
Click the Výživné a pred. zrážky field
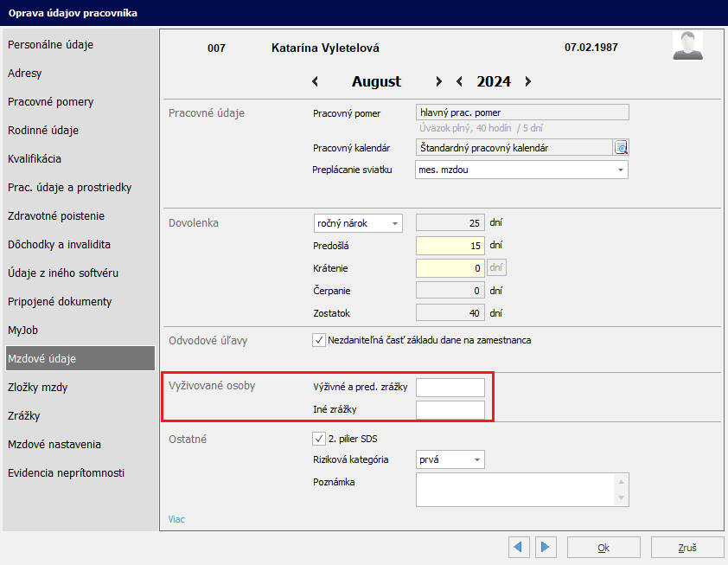coord(450,387)
